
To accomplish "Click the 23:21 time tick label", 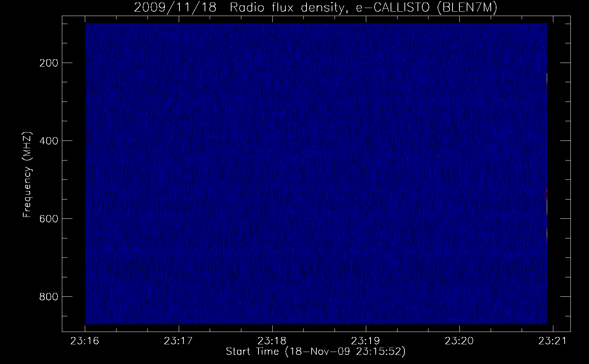I will (x=553, y=341).
